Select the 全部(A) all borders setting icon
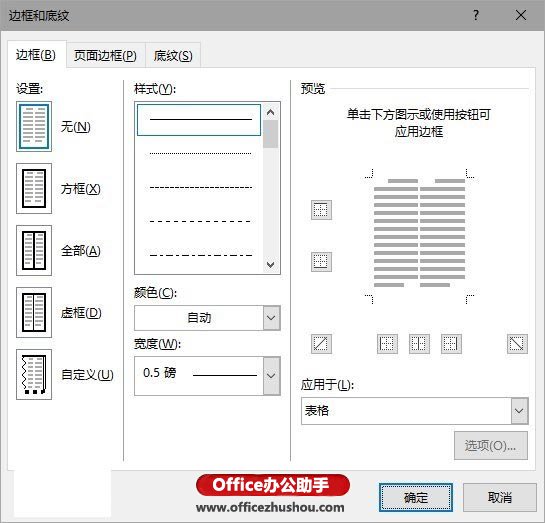Screen dimensions: 545x523 point(34,250)
